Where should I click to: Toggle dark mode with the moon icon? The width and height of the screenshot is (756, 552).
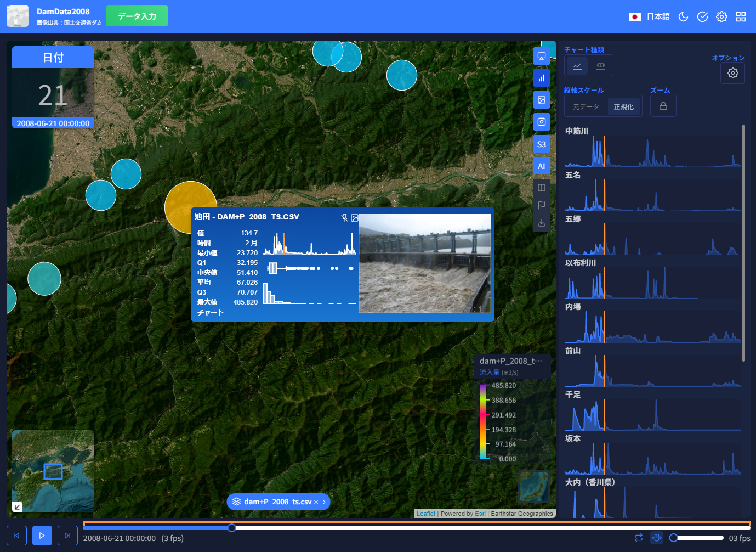click(x=683, y=16)
